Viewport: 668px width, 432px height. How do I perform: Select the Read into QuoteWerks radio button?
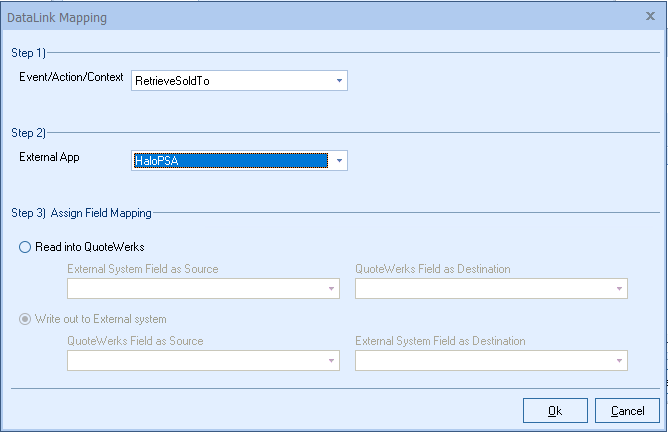coord(25,247)
